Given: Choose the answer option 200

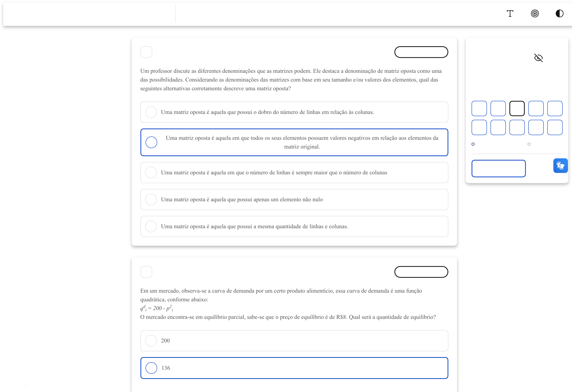Looking at the screenshot, I should coord(151,341).
